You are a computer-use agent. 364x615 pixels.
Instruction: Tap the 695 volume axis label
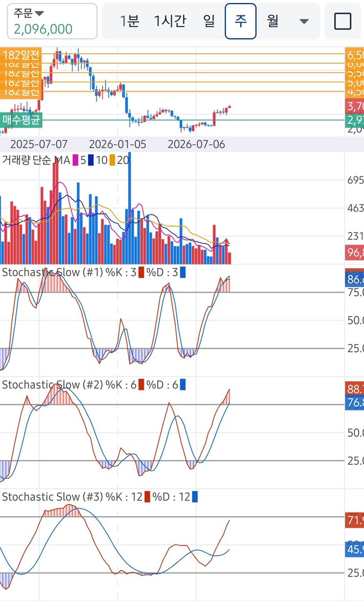355,180
